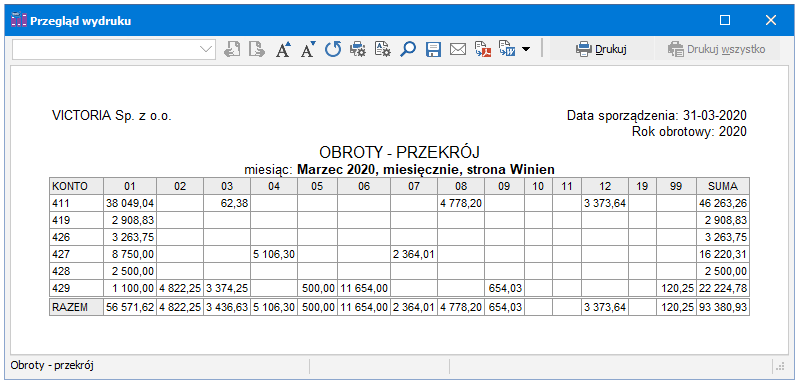This screenshot has height=385, width=798.
Task: Click the Drukuj button
Action: coord(601,49)
